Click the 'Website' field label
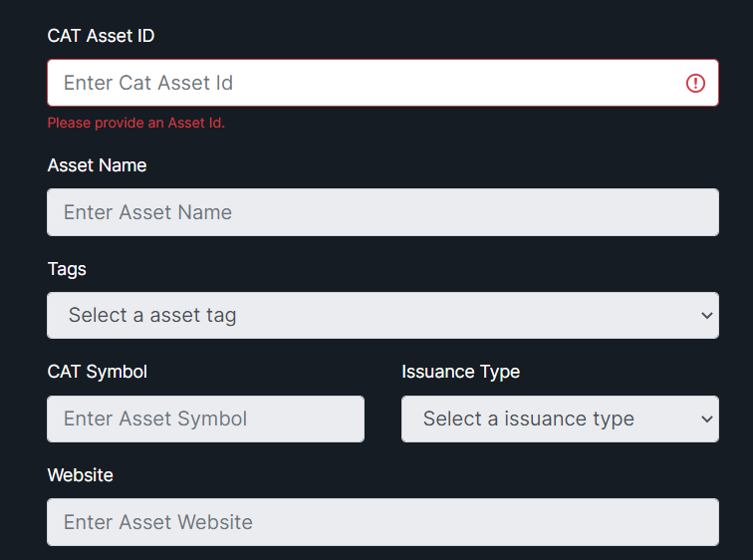The width and height of the screenshot is (753, 560). pyautogui.click(x=81, y=475)
